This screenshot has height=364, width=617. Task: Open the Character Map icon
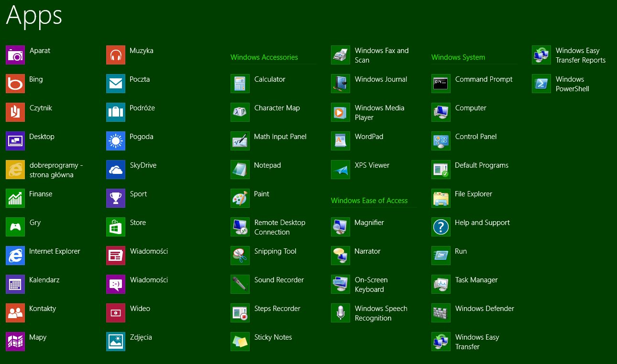[240, 112]
